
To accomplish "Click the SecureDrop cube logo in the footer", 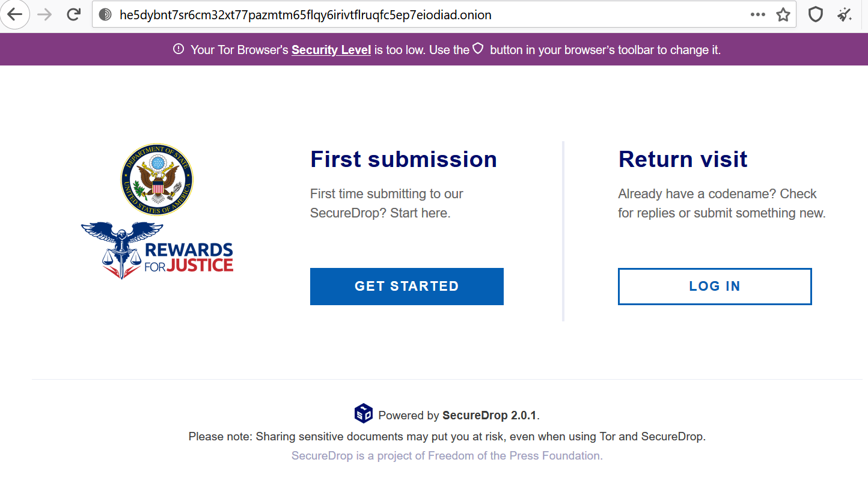I will (364, 413).
